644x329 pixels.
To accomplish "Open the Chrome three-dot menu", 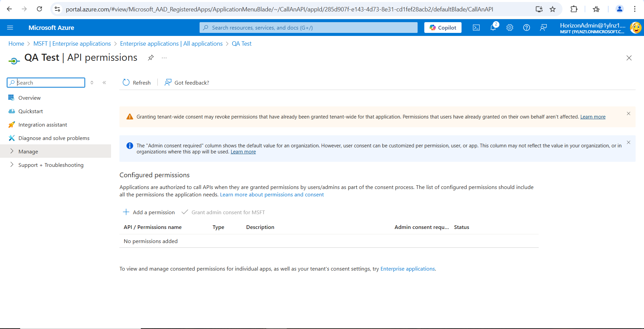I will pyautogui.click(x=635, y=9).
